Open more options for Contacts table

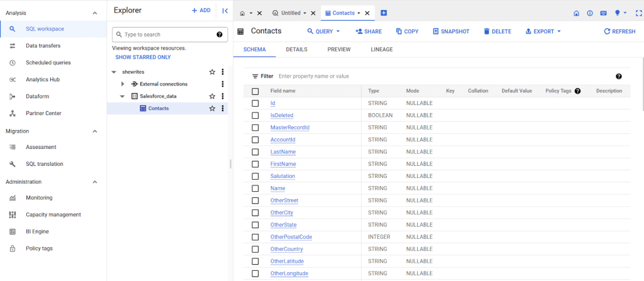(223, 109)
